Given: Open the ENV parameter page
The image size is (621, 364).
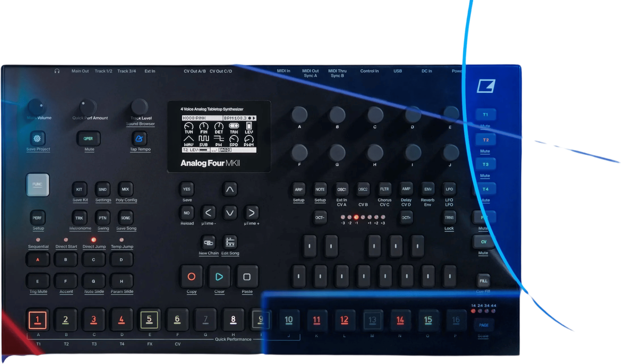Looking at the screenshot, I should point(428,189).
